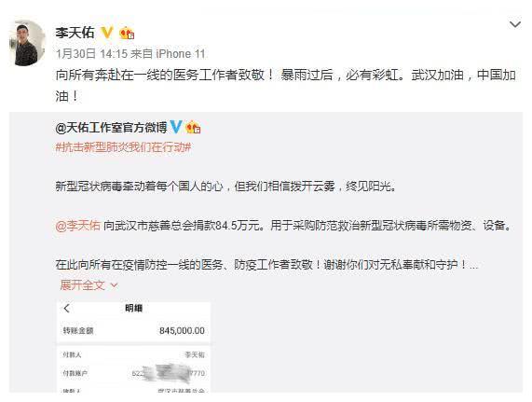532x402 pixels.
Task: Click the 李天佑 username at top
Action: 75,33
